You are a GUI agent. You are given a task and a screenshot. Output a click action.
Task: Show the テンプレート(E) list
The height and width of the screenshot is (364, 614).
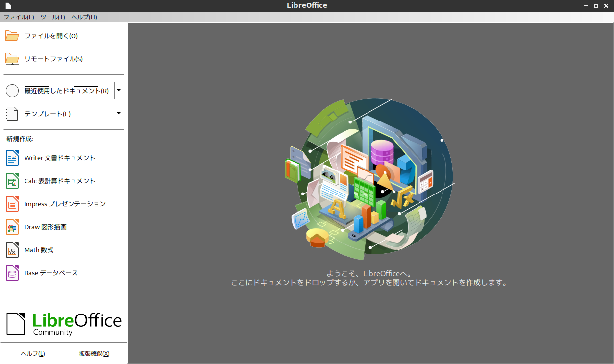tap(59, 114)
